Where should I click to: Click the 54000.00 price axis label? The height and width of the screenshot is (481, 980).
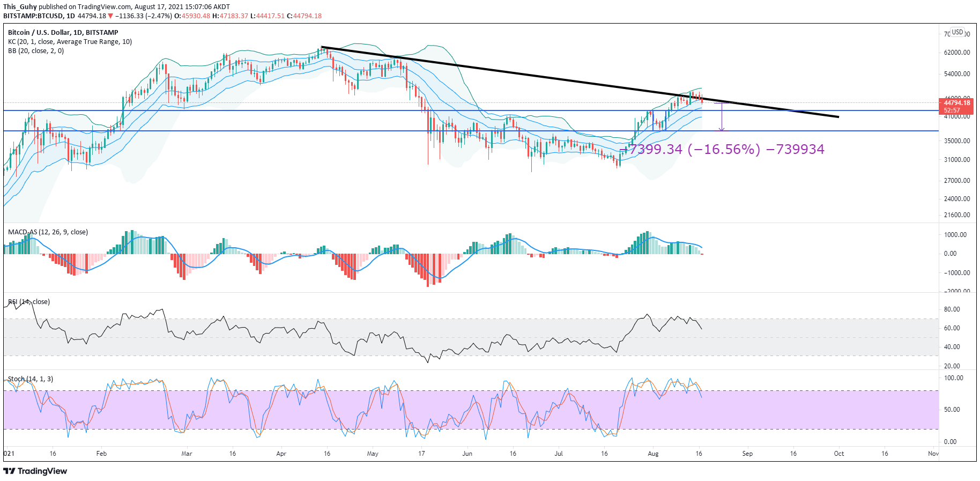tap(957, 74)
